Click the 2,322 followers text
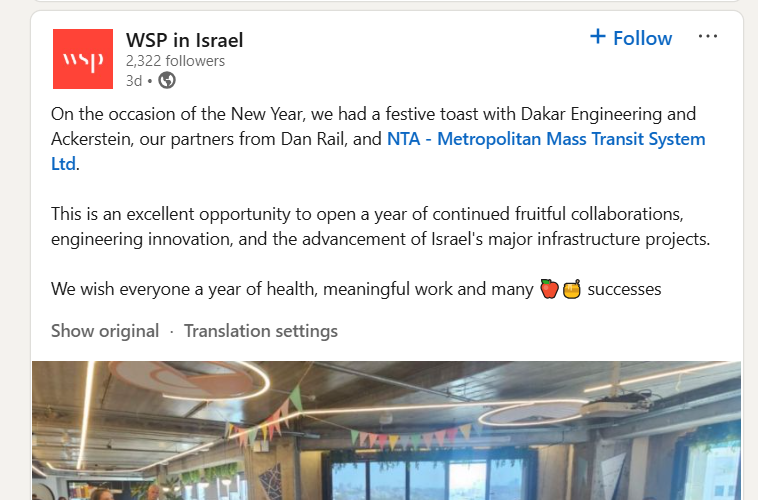The height and width of the screenshot is (500, 758). [x=175, y=61]
